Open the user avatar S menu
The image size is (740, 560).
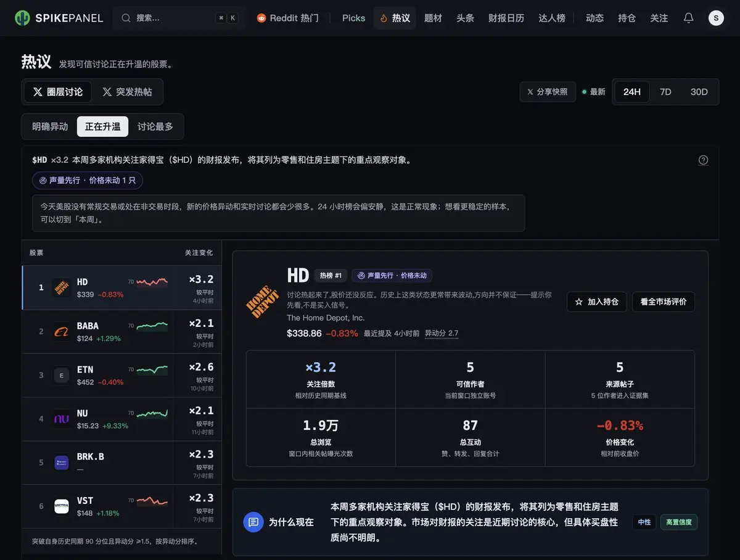716,18
